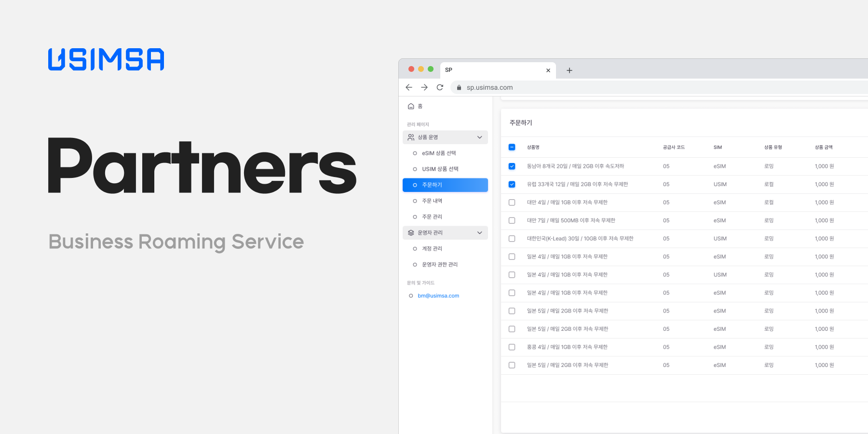Toggle the select-all checkbox in table header
The height and width of the screenshot is (434, 868).
coord(512,147)
